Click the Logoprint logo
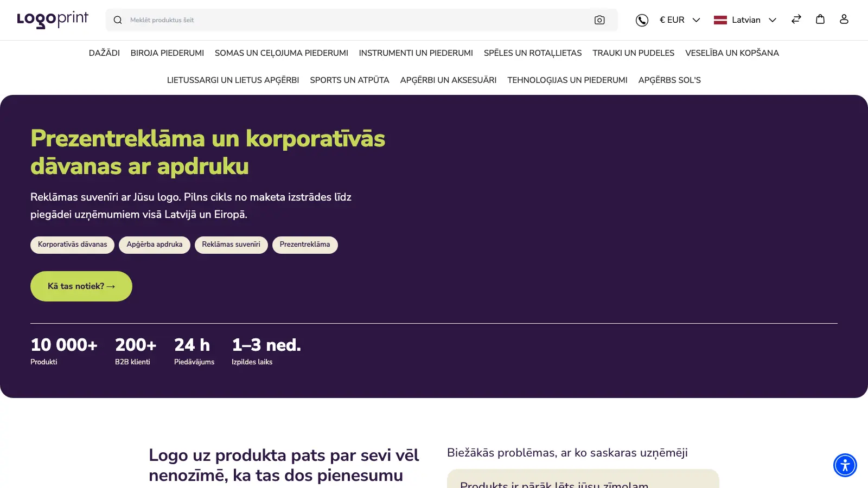This screenshot has height=488, width=868. pyautogui.click(x=53, y=20)
